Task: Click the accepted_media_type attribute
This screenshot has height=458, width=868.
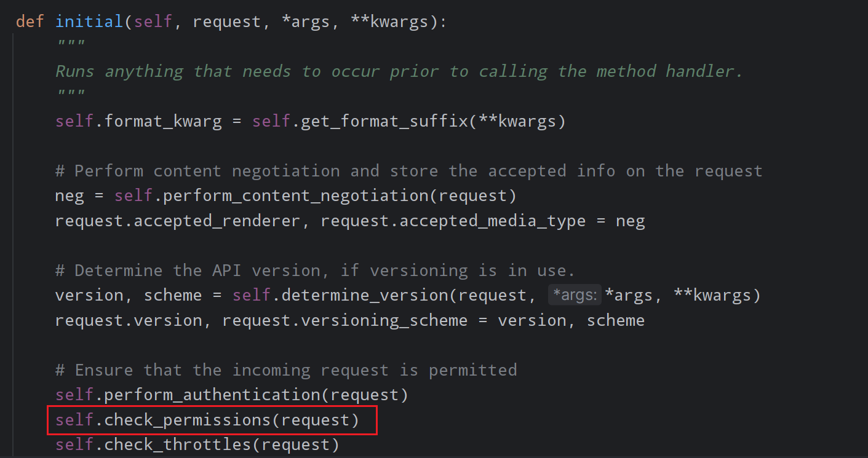Action: point(492,221)
